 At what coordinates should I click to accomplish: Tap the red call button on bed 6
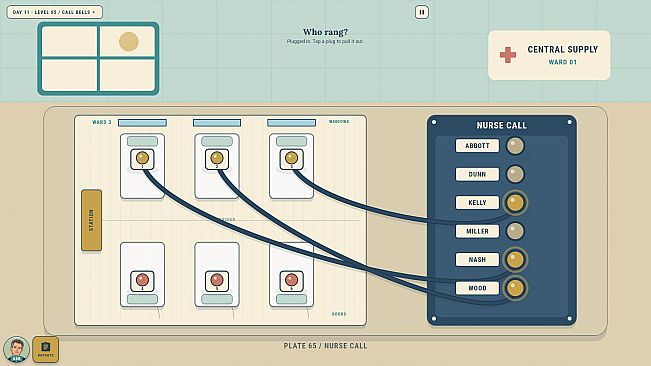click(291, 281)
